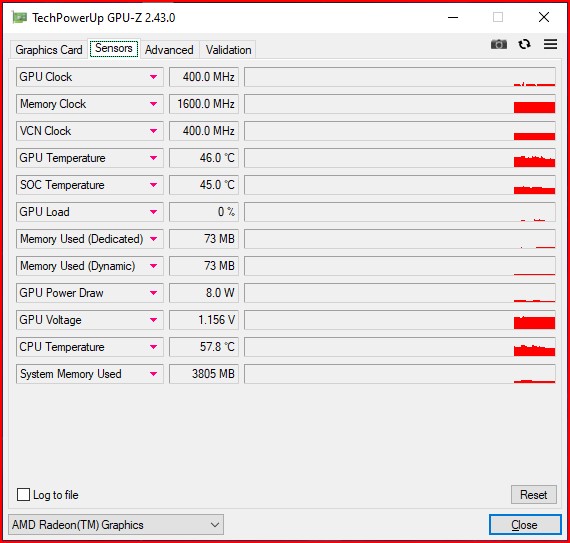Click the GPU Clock history graph
Image resolution: width=570 pixels, height=543 pixels.
click(x=400, y=77)
